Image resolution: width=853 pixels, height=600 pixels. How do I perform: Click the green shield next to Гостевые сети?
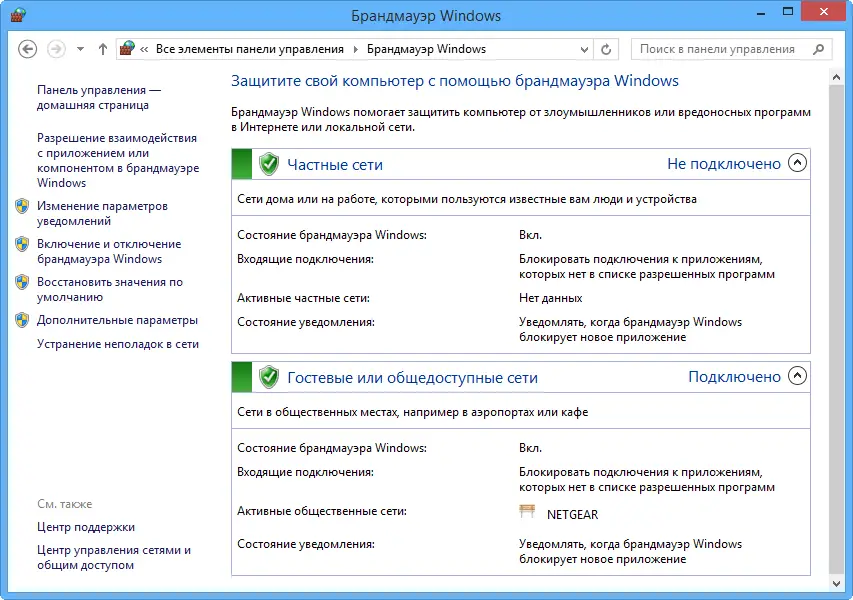268,377
